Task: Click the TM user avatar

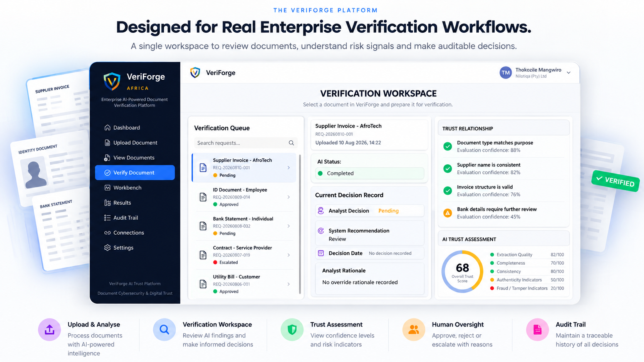Action: point(506,73)
